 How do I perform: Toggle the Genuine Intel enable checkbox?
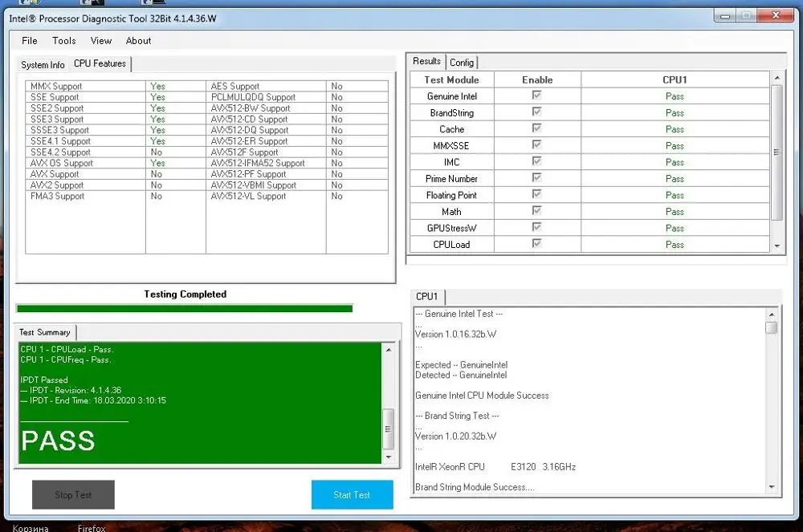coord(536,95)
